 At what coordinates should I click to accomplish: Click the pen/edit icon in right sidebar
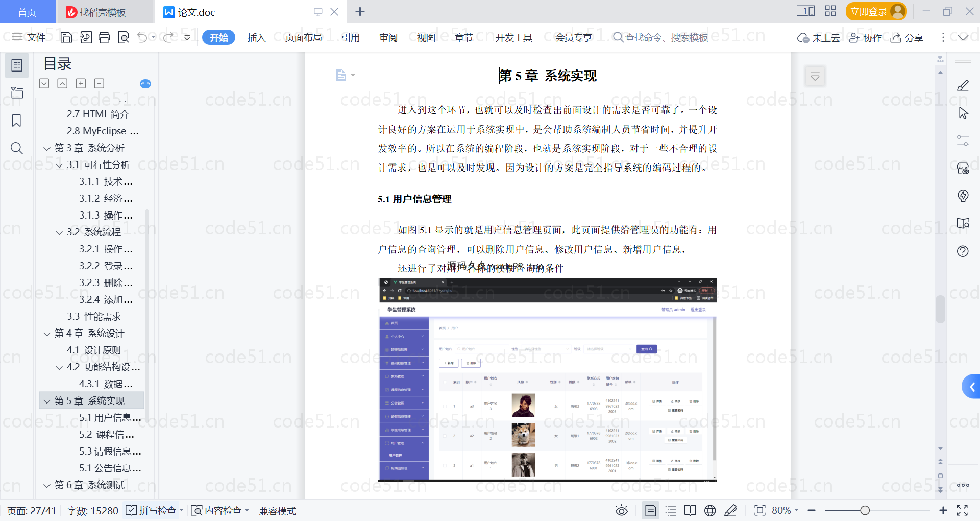[963, 85]
